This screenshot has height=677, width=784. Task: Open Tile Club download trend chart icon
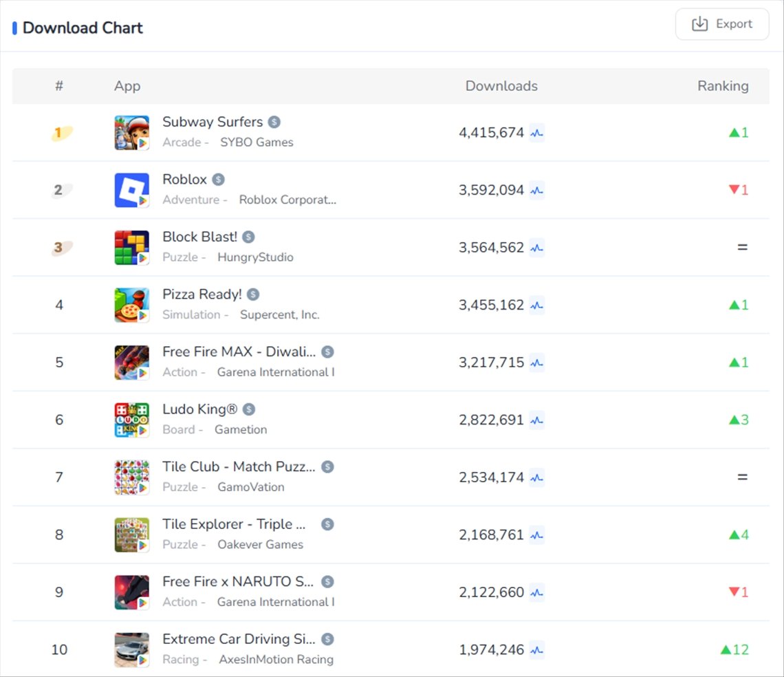pos(537,477)
